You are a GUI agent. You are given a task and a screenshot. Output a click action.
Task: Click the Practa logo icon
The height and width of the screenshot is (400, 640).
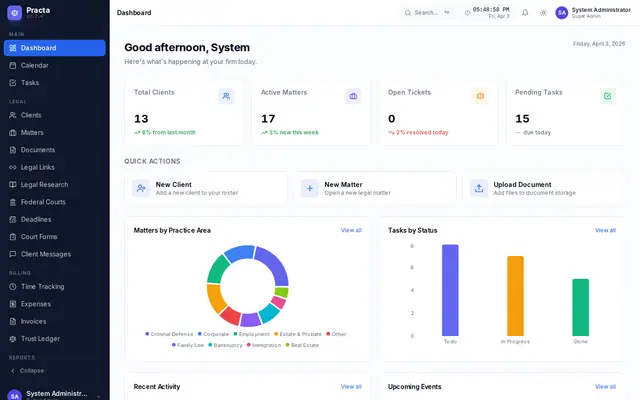point(15,13)
